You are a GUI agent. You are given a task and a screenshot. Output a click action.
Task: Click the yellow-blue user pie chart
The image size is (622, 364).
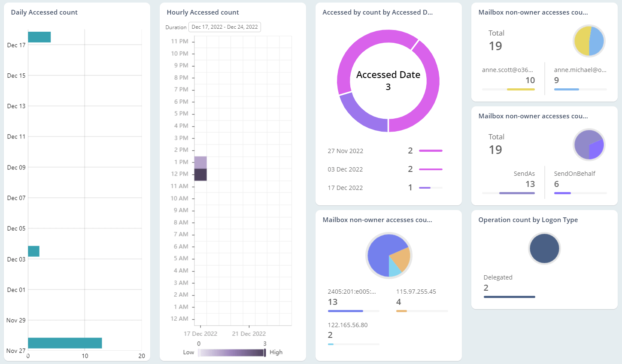589,41
